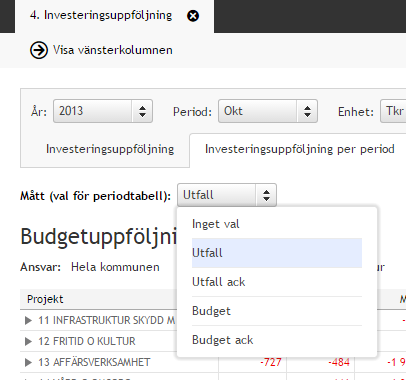This screenshot has width=406, height=380.
Task: Open the Enhet dropdown showing Tkr
Action: 393,111
